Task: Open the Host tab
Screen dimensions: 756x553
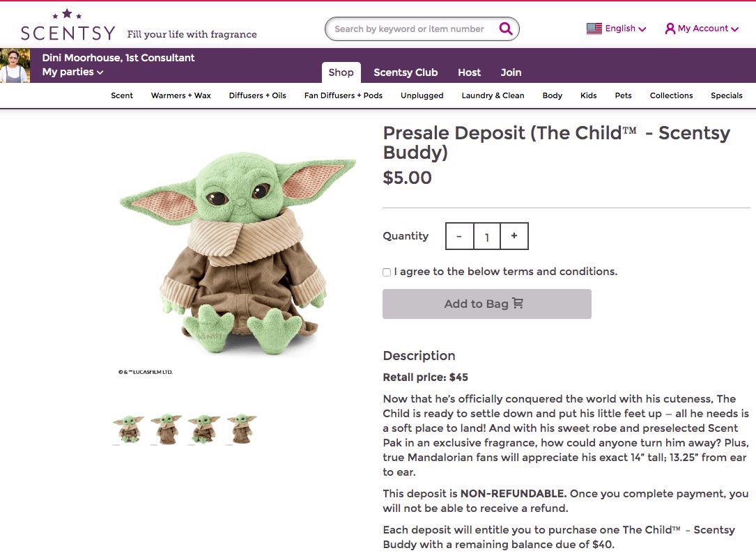Action: click(x=469, y=72)
